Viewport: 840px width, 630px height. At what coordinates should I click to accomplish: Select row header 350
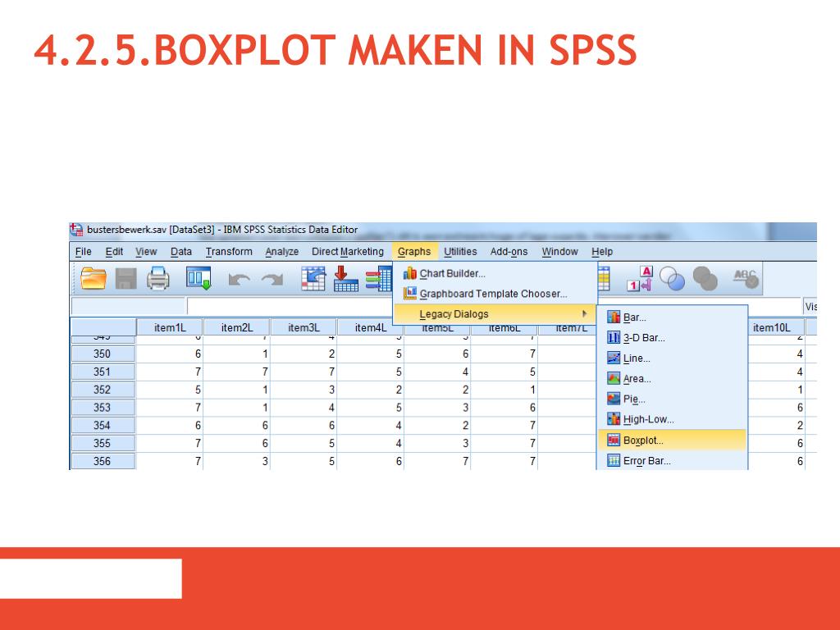103,354
